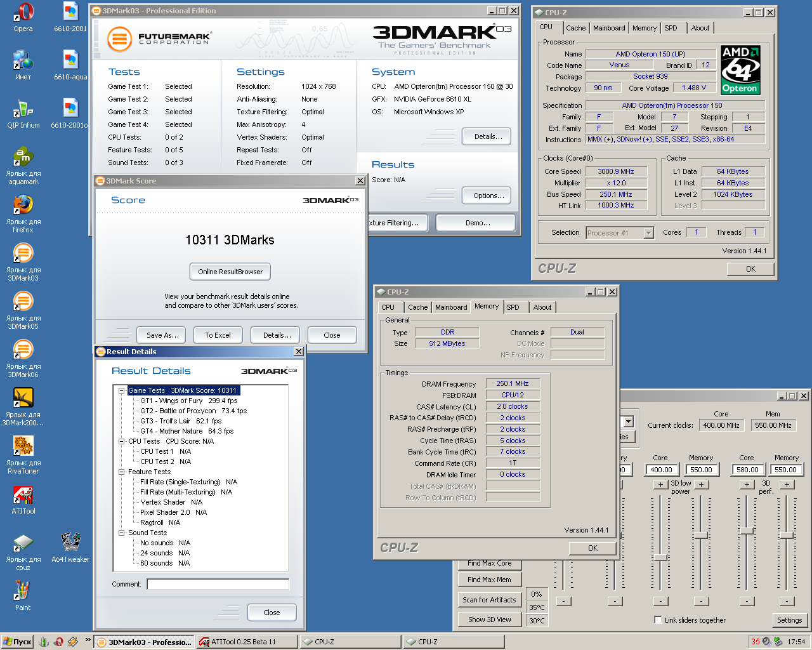Increase 3D perf. Core clock with plus button

(x=747, y=484)
